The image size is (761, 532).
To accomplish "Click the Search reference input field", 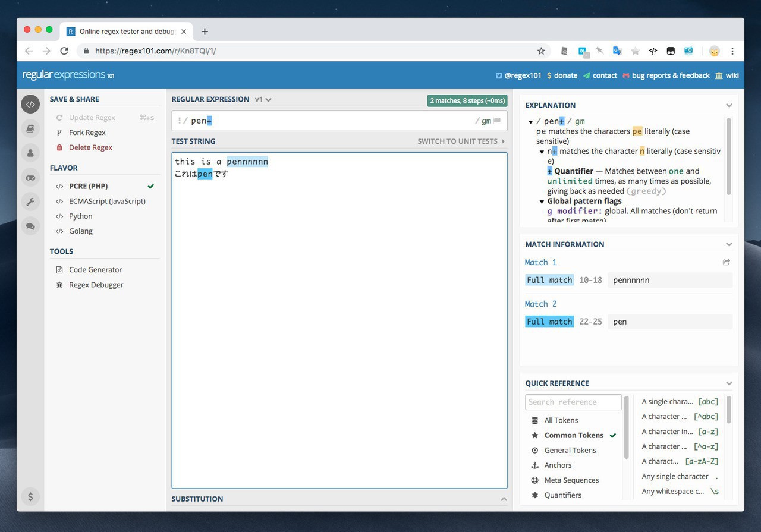I will pos(573,402).
